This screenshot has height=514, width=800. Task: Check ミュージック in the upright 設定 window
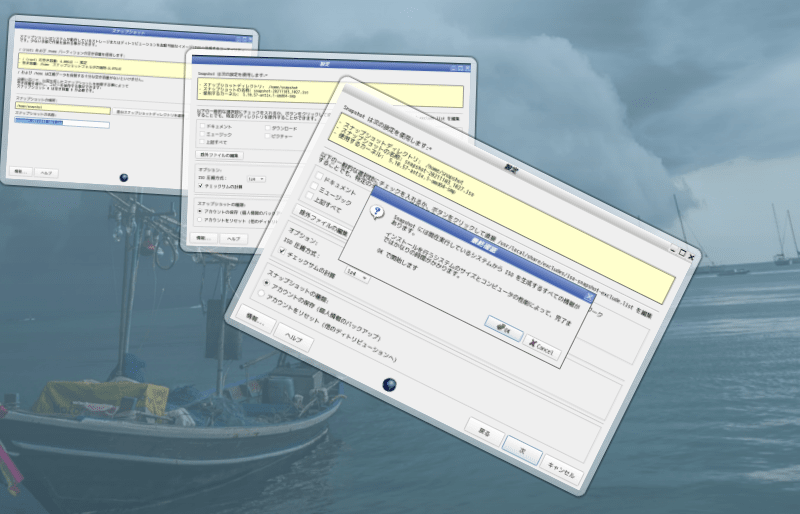coord(203,134)
